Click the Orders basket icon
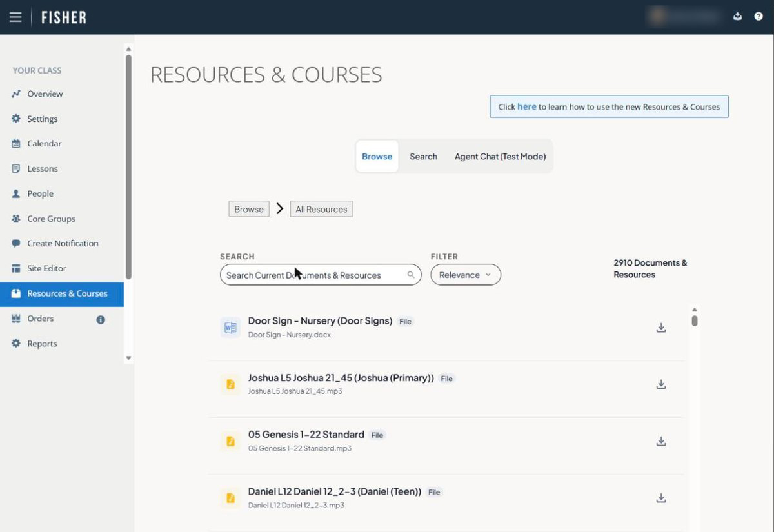 [16, 319]
